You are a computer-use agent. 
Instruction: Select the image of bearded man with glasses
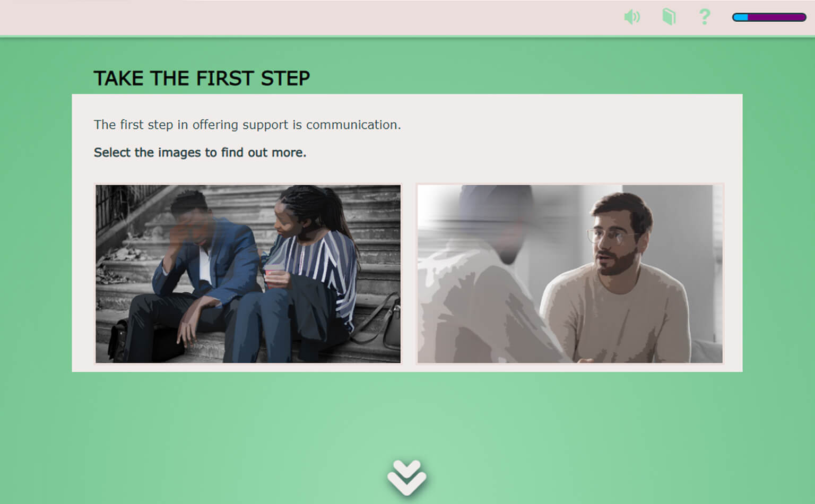click(570, 274)
